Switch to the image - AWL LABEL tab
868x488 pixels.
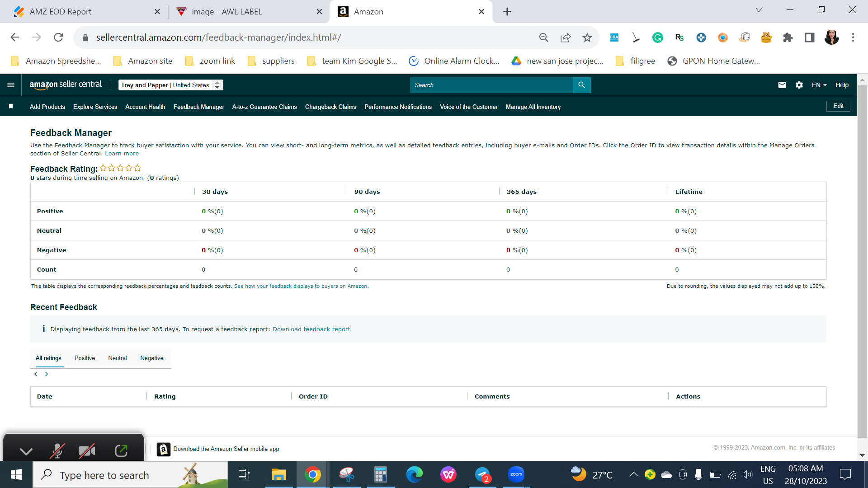(x=249, y=12)
